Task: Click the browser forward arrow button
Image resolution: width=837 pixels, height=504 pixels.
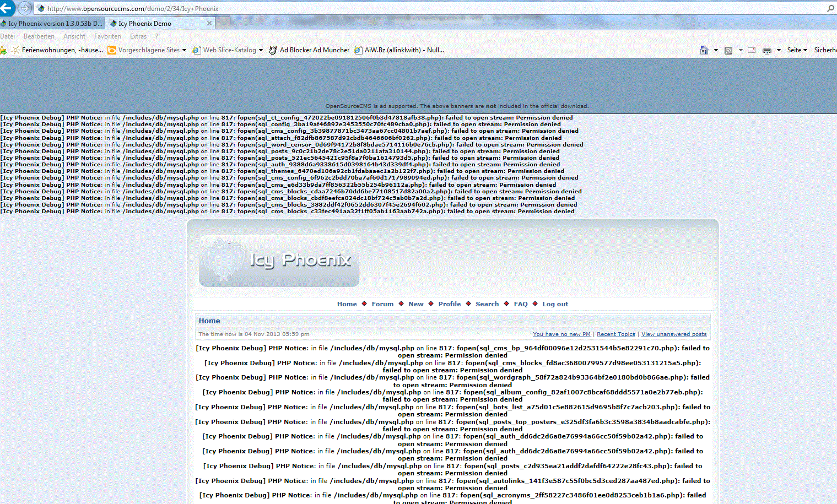Action: click(x=25, y=8)
